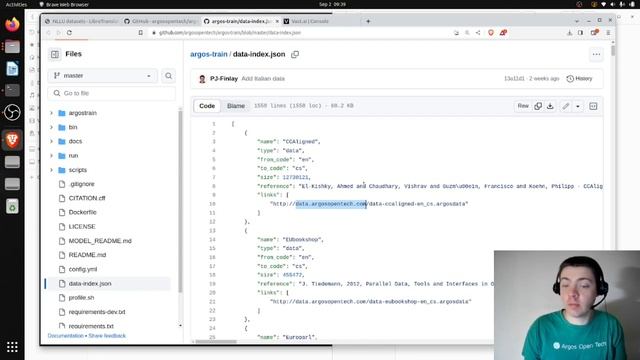
Task: Switch to the Blame view tab
Action: [236, 106]
